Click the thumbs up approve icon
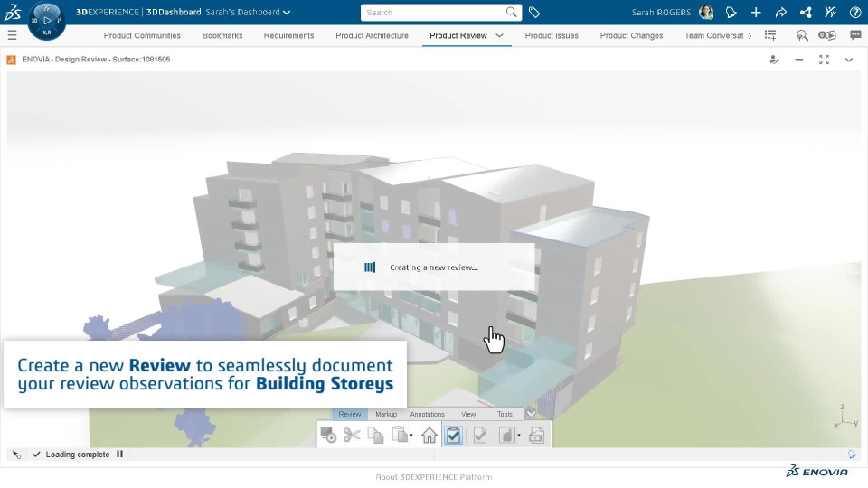The image size is (868, 488). click(506, 436)
